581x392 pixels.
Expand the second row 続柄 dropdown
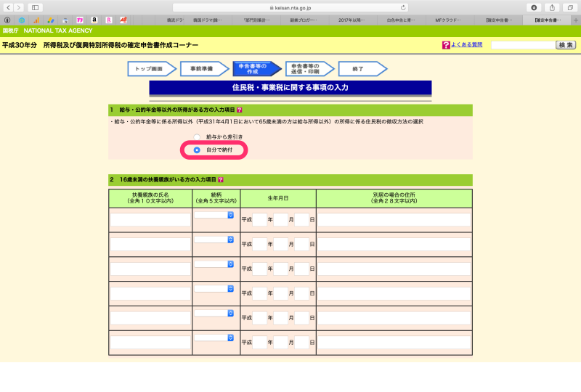coord(214,240)
